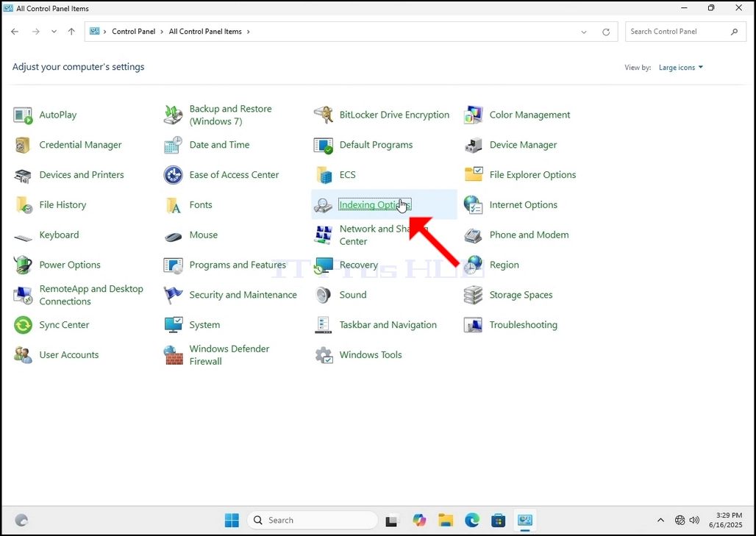Screen dimensions: 756x536
Task: Click the RemoteApp and Desktop Connections icon
Action: (23, 295)
